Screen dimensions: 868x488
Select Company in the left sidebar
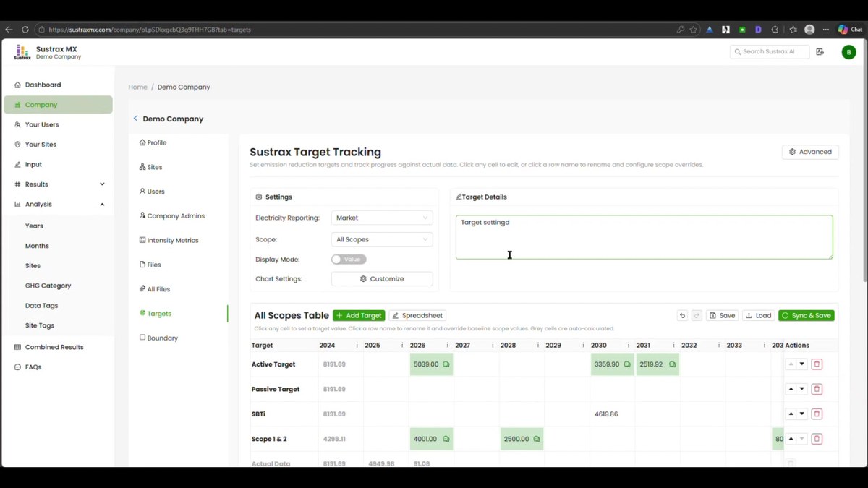pos(58,105)
